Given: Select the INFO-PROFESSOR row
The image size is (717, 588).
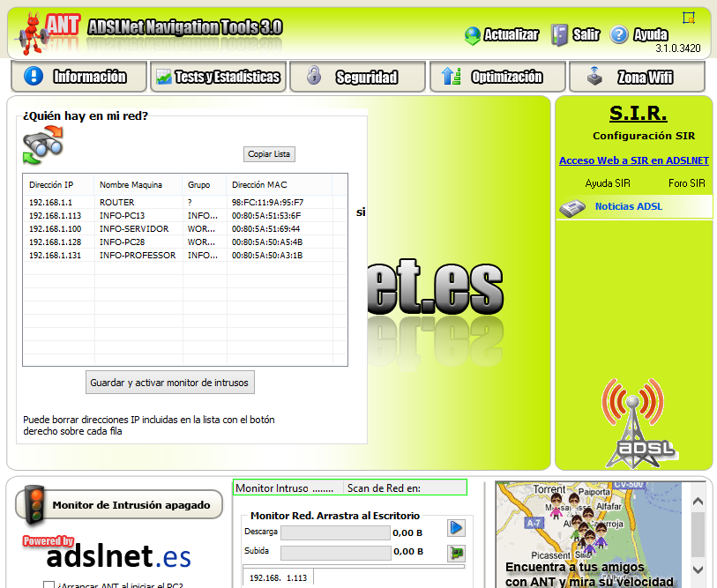Looking at the screenshot, I should tap(184, 255).
